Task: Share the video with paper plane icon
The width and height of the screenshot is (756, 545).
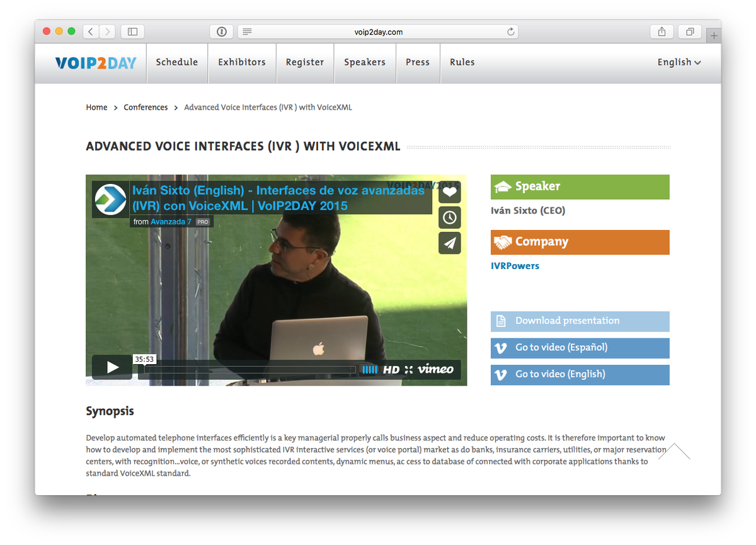Action: (x=450, y=243)
